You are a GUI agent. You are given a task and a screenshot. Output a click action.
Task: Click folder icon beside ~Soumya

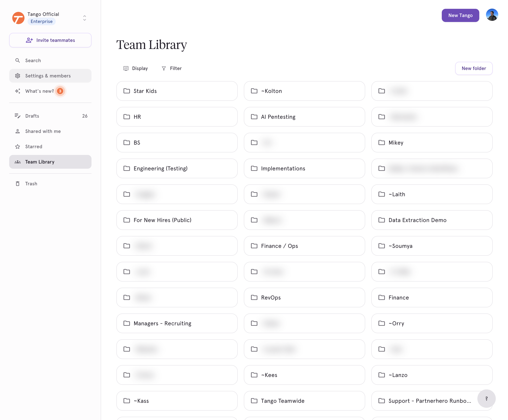click(x=381, y=246)
